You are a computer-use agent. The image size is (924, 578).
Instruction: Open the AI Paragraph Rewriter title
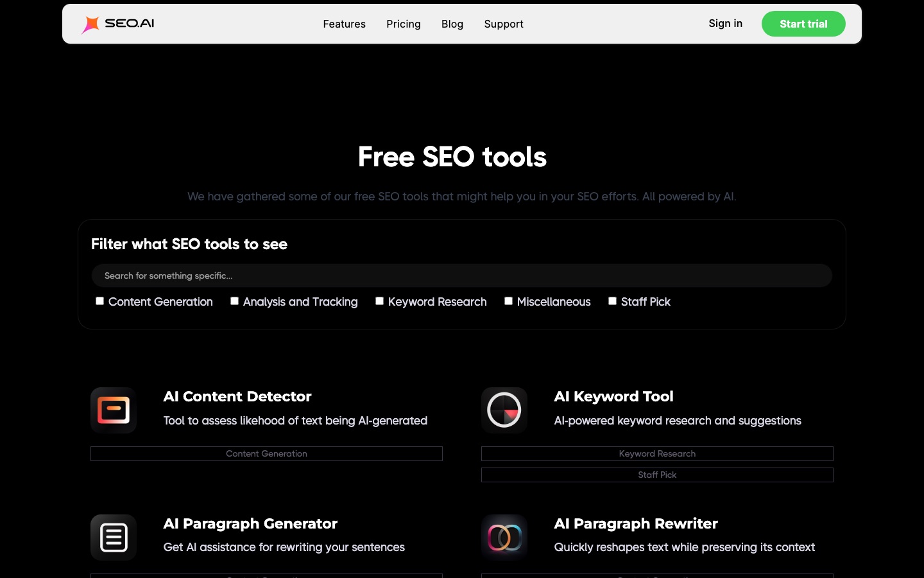636,523
